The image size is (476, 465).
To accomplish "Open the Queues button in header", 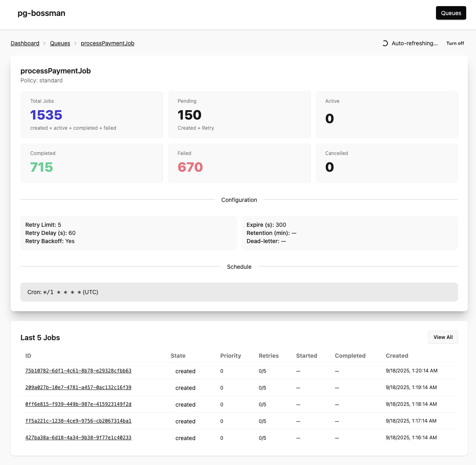I will coord(451,13).
